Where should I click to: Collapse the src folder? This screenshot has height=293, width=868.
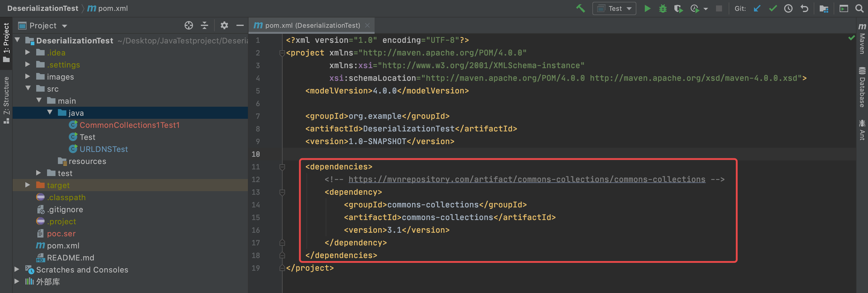(x=28, y=88)
